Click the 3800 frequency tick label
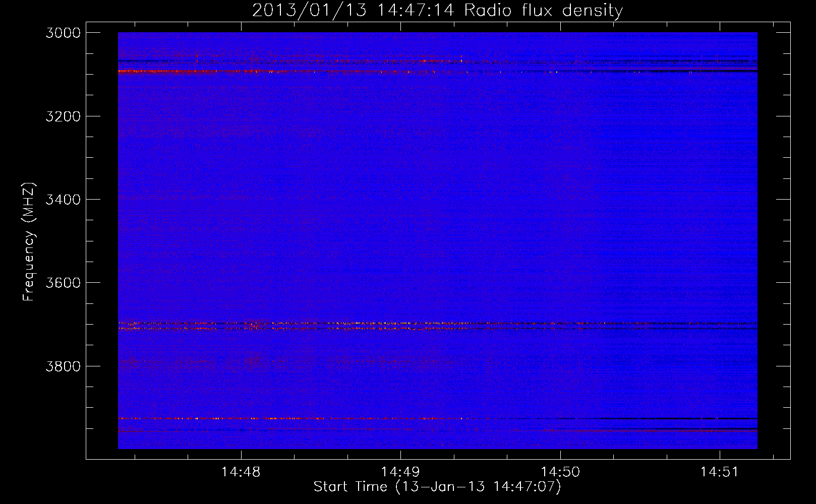Image resolution: width=816 pixels, height=504 pixels. tap(63, 366)
